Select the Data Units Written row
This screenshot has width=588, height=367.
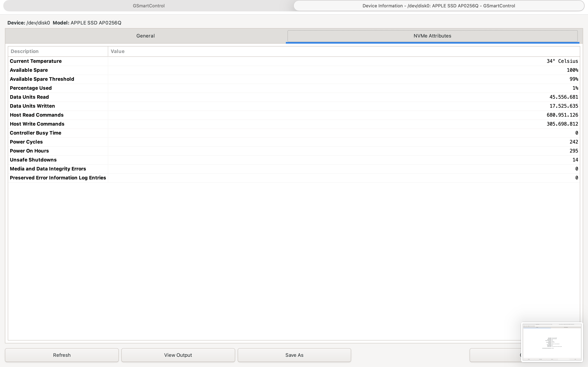(x=32, y=106)
